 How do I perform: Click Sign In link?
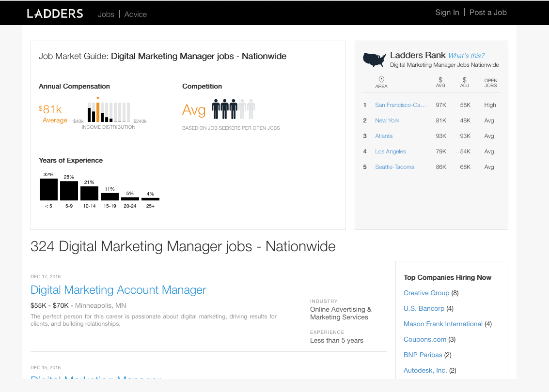coord(447,13)
